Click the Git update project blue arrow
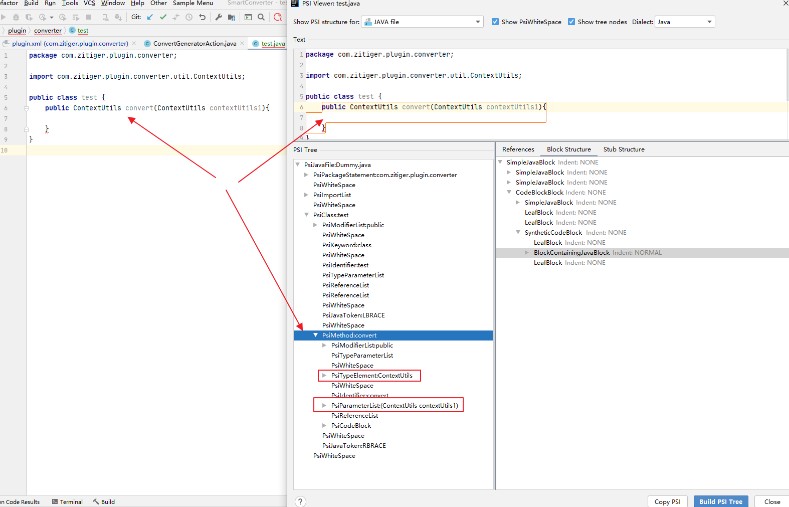The width and height of the screenshot is (789, 507). pos(150,17)
